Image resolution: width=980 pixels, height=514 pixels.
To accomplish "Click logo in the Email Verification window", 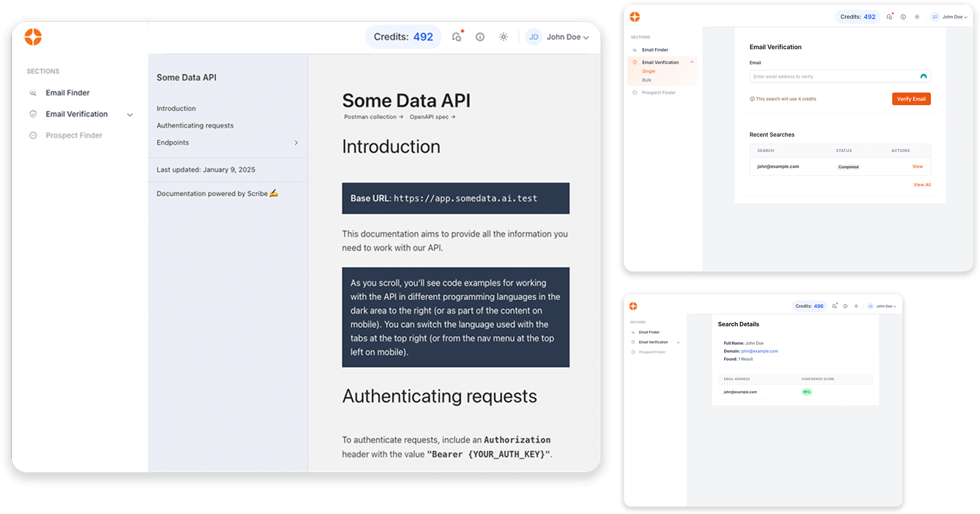I will pos(635,17).
